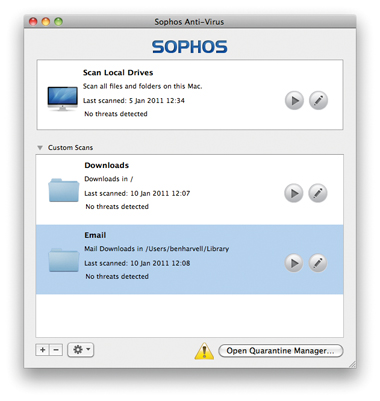Run the Email custom scan
The height and width of the screenshot is (401, 380).
point(294,263)
